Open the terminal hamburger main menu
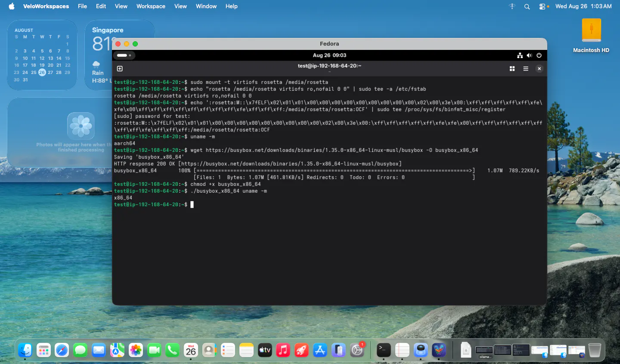This screenshot has width=620, height=364. click(x=526, y=69)
